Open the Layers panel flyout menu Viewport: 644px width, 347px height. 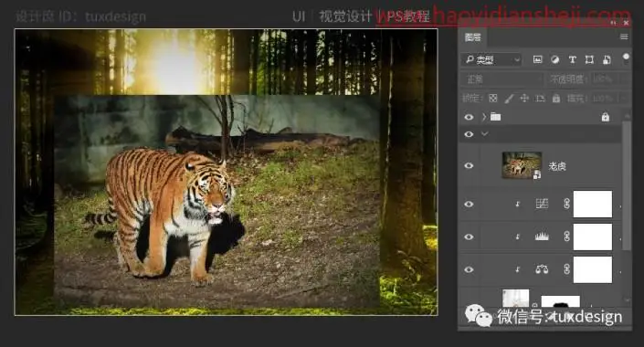click(x=624, y=37)
